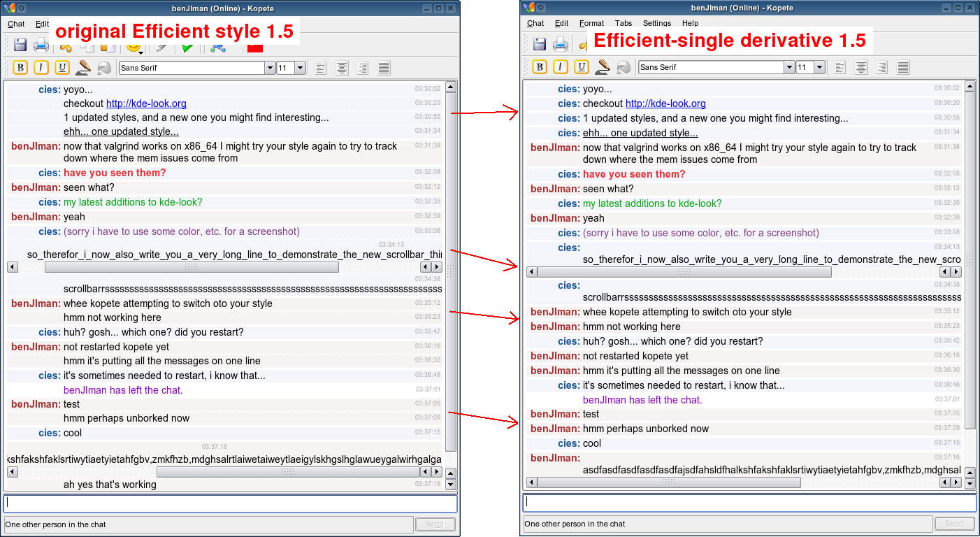The width and height of the screenshot is (980, 537).
Task: Toggle Underline in the left window
Action: 62,67
